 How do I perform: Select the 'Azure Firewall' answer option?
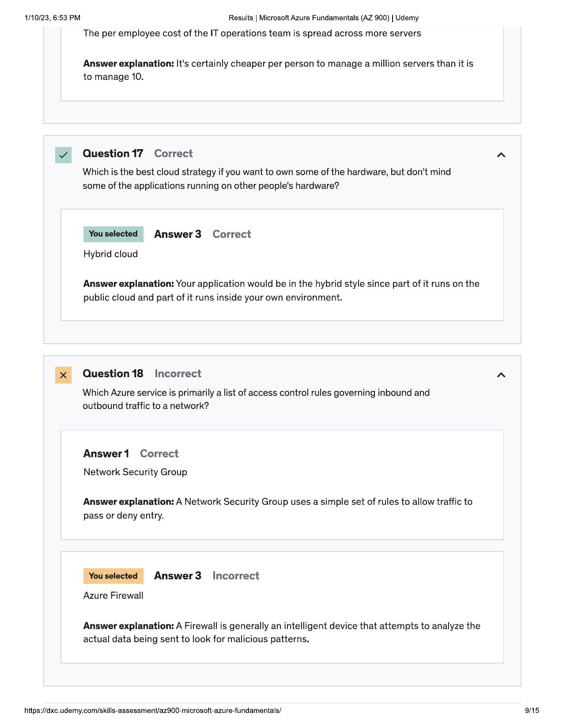click(113, 596)
